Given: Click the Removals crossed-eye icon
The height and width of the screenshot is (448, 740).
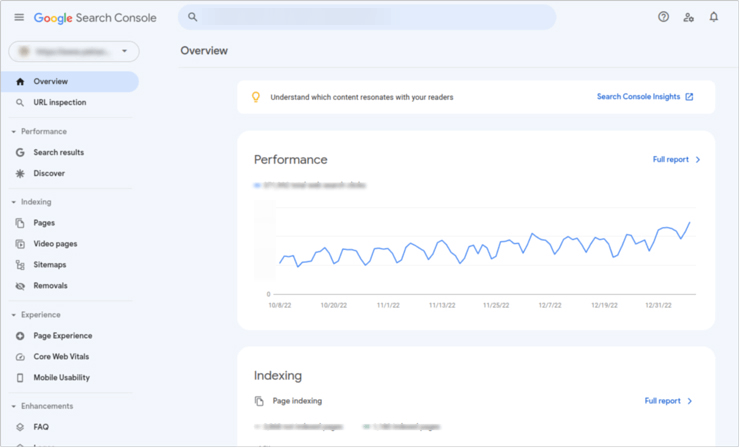Looking at the screenshot, I should click(20, 286).
